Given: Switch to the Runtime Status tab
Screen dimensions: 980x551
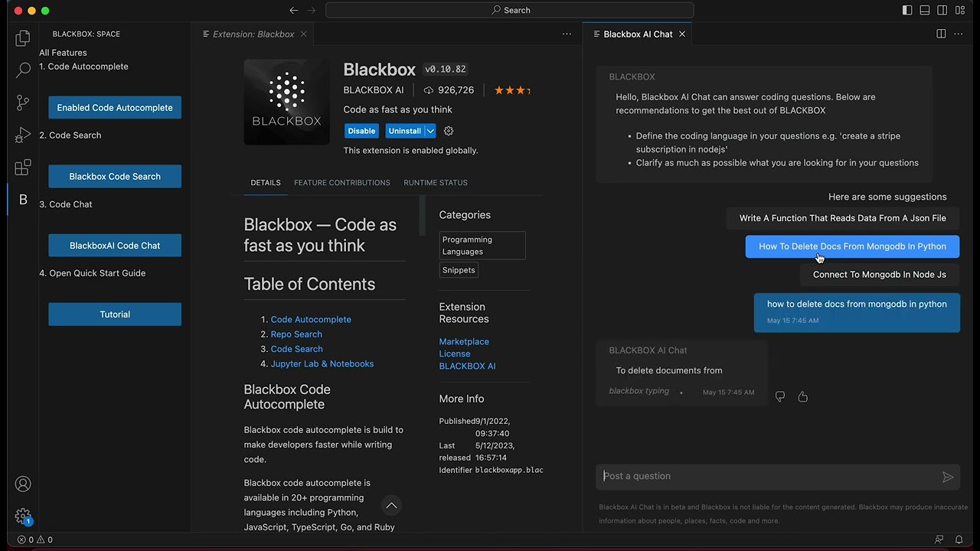Looking at the screenshot, I should click(435, 182).
